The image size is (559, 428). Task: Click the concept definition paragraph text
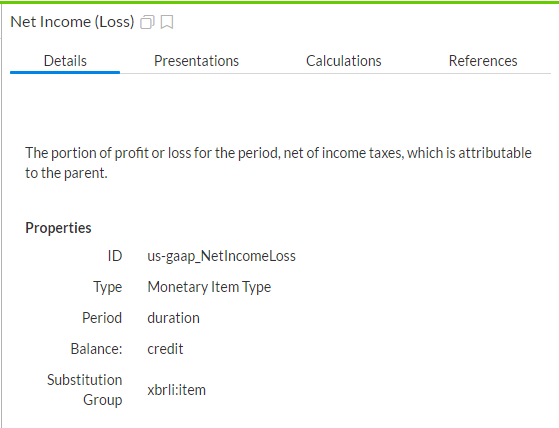point(278,163)
